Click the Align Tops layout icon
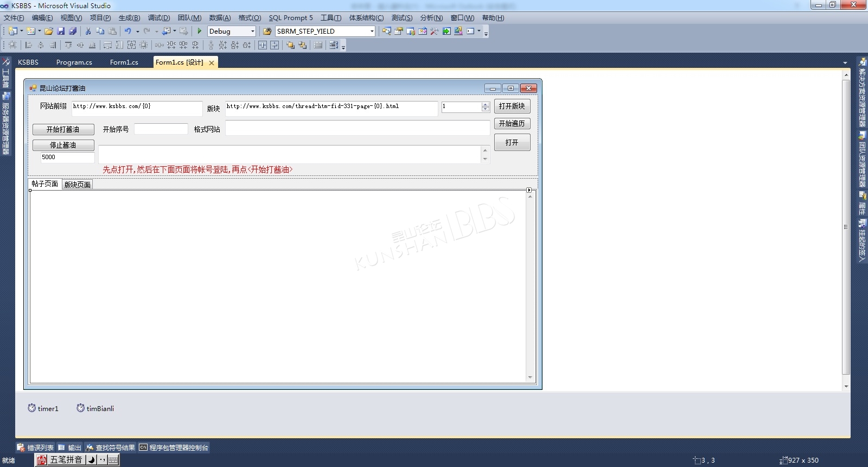868x467 pixels. coord(68,45)
